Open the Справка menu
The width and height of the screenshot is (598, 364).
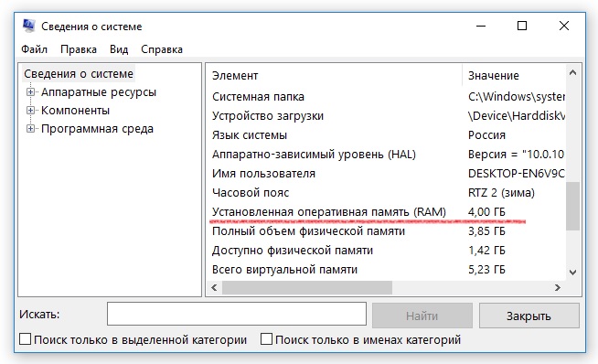(162, 49)
